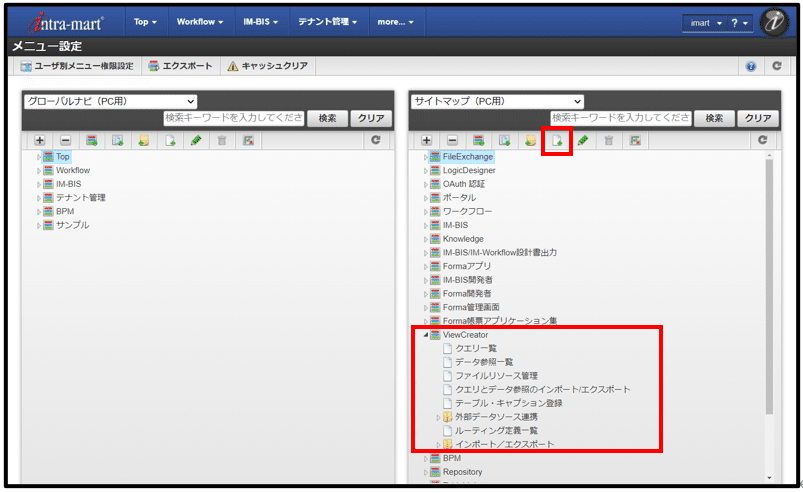Click trash delete icon in right panel

tap(608, 140)
